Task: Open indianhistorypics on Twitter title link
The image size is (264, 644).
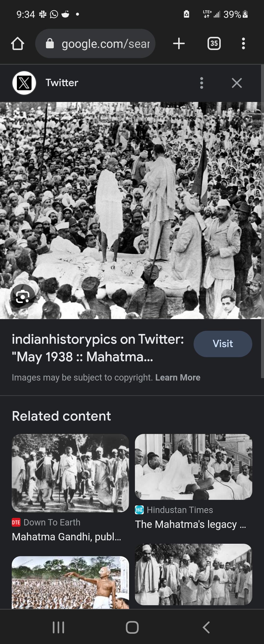Action: coord(98,348)
